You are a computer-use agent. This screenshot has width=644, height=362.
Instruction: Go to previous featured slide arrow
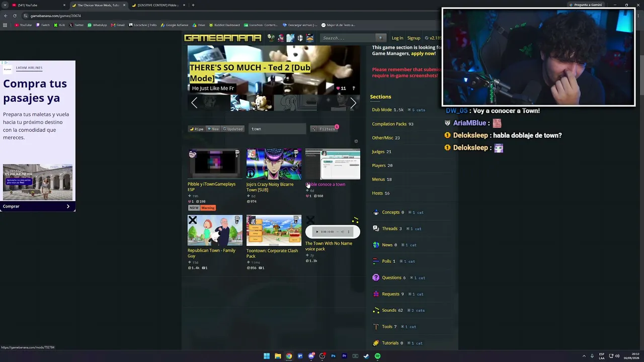click(x=194, y=103)
